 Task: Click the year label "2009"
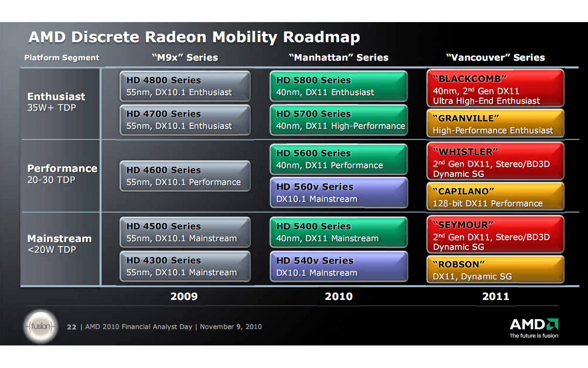pyautogui.click(x=184, y=296)
